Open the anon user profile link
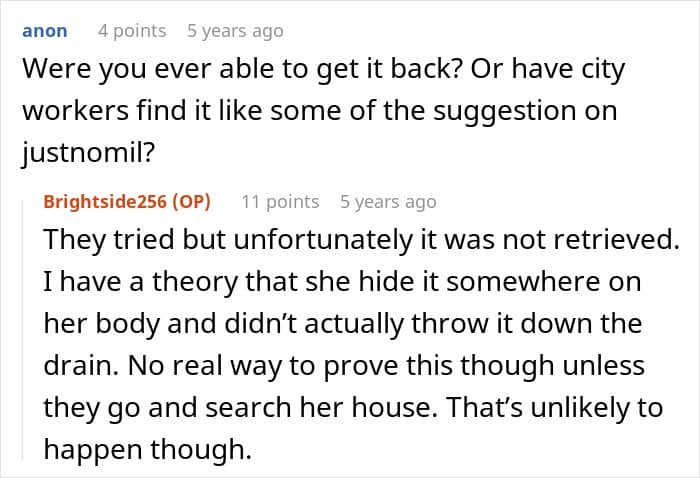Screen dimensions: 700x478 (44, 31)
